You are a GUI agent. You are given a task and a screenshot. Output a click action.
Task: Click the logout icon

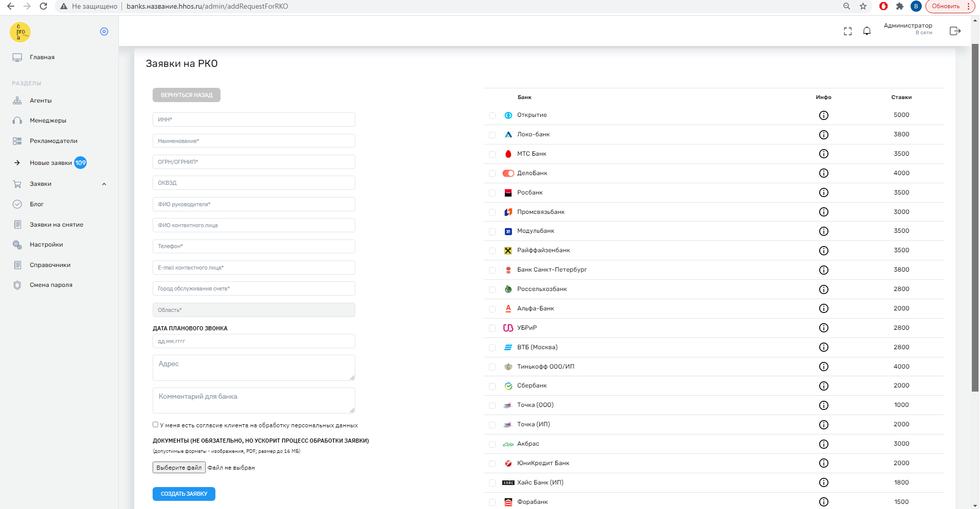955,31
